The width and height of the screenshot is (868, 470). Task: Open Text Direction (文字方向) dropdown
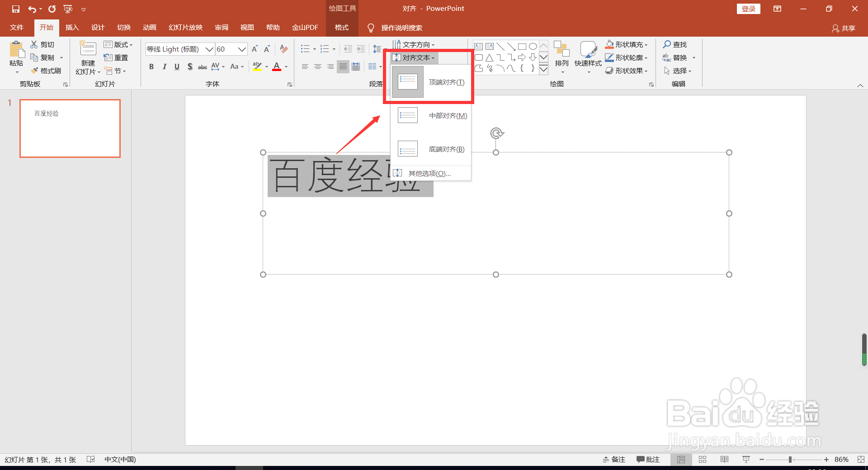coord(414,44)
